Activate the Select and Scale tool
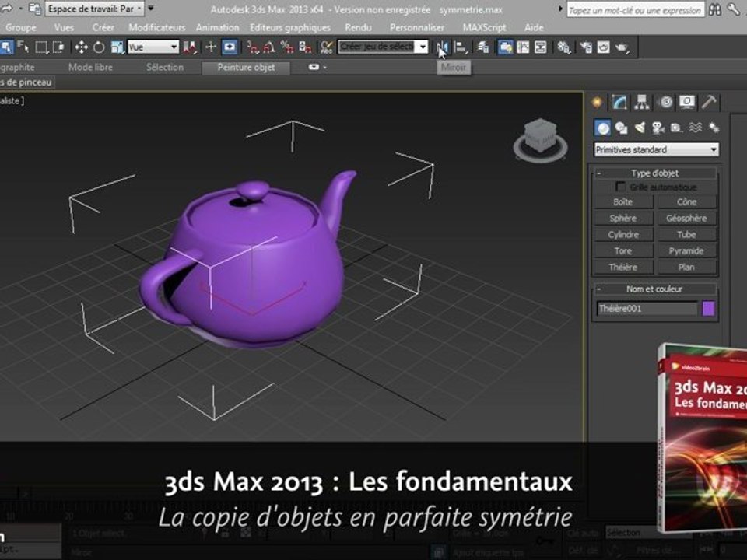Viewport: 747px width, 560px height. point(117,47)
